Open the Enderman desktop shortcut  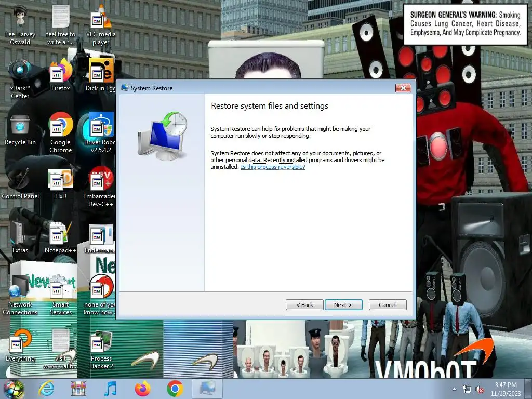101,238
